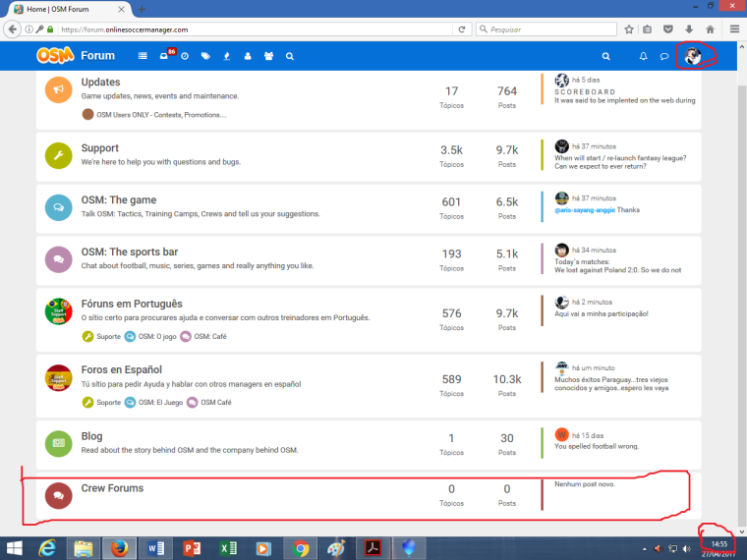
Task: Open Foros en Español category
Action: click(122, 370)
